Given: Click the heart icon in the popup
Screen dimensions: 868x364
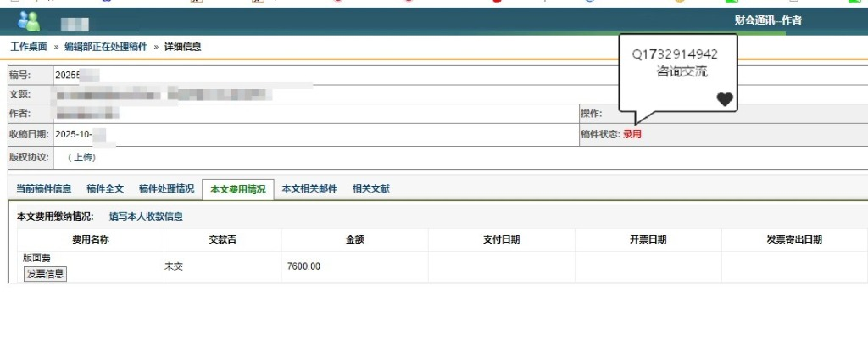Looking at the screenshot, I should [x=724, y=99].
